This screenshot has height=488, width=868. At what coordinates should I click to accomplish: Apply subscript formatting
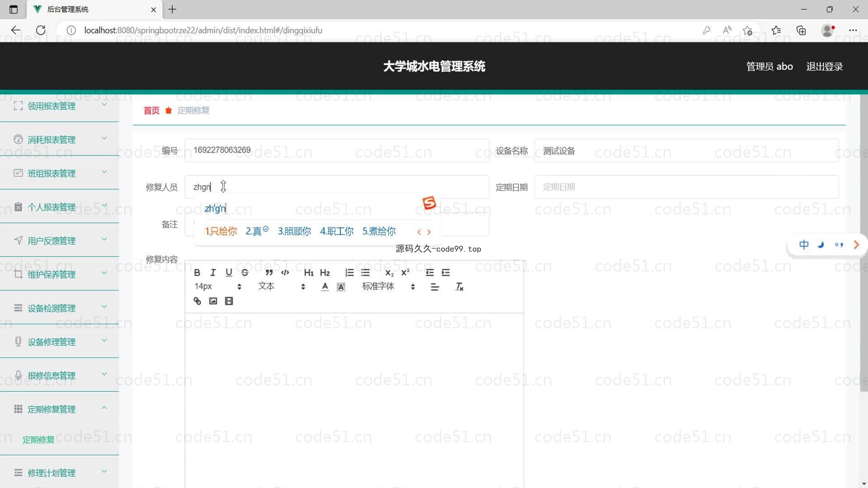click(x=389, y=272)
